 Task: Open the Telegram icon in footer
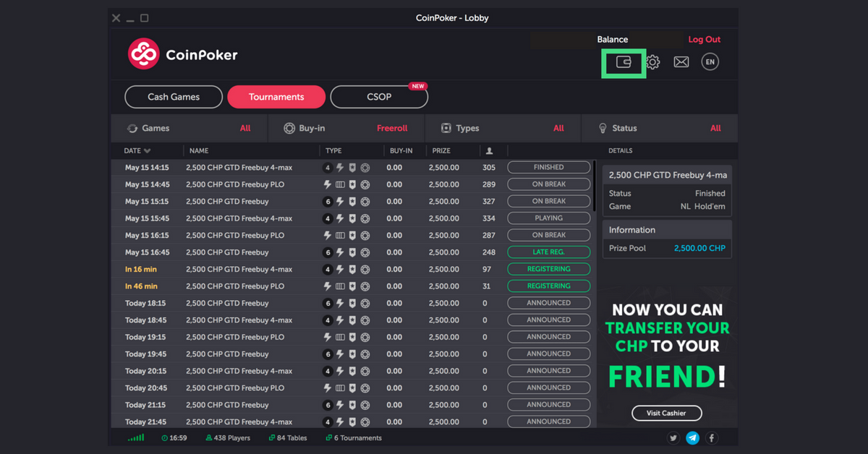click(x=692, y=438)
